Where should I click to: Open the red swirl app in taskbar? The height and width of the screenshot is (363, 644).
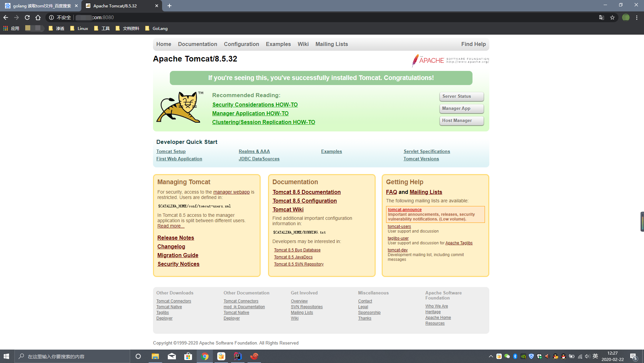[254, 356]
